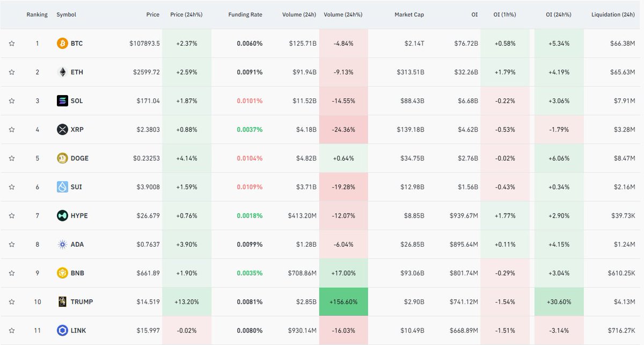Sort by Liquidation (24h) column header

tap(613, 15)
